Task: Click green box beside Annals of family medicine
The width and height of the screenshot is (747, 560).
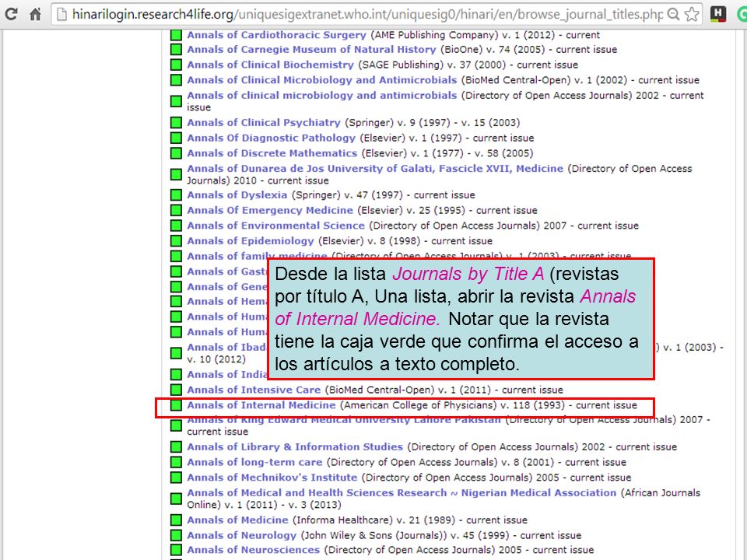Action: [177, 256]
